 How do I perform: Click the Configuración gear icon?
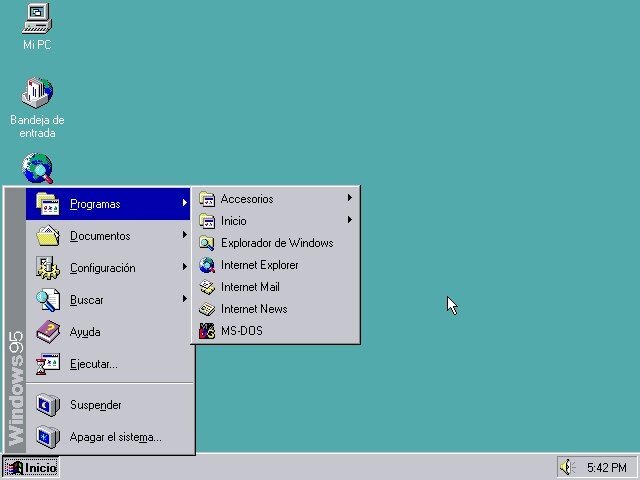point(47,268)
